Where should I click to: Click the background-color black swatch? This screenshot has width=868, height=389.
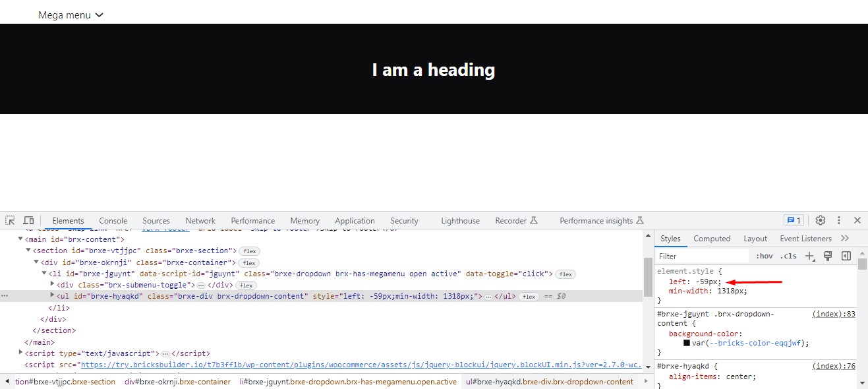click(x=688, y=342)
